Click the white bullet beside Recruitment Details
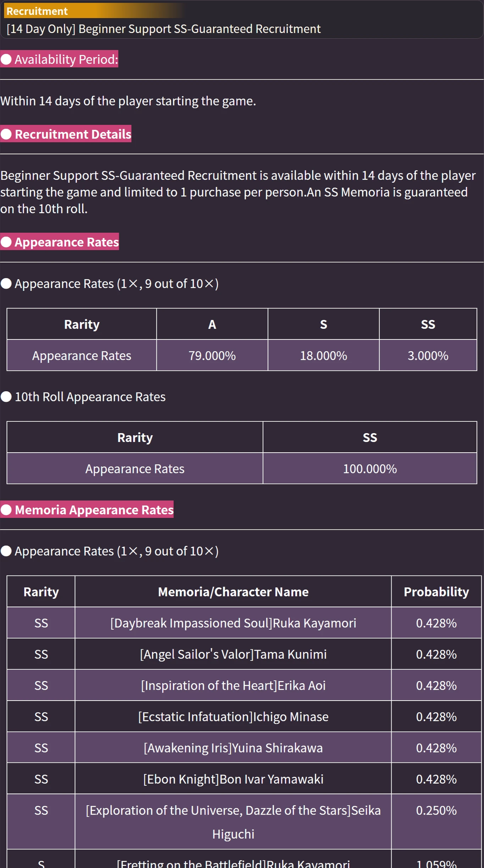Screen dimensions: 484x868 (6, 134)
